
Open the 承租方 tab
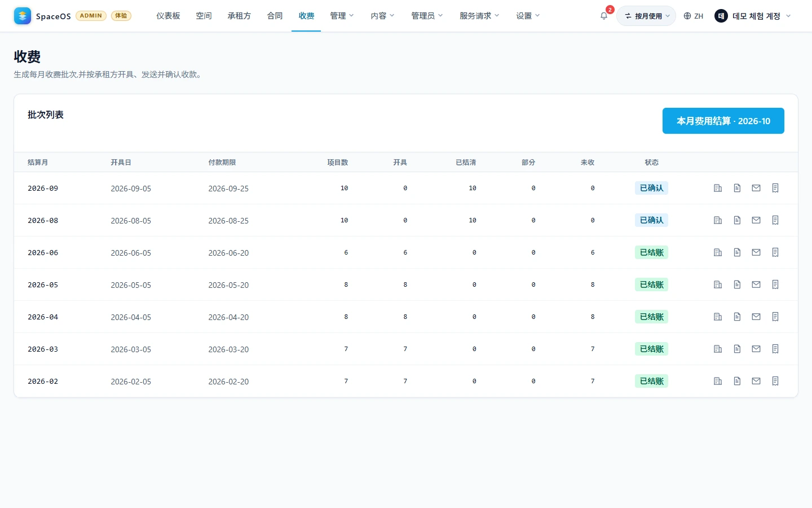(239, 16)
